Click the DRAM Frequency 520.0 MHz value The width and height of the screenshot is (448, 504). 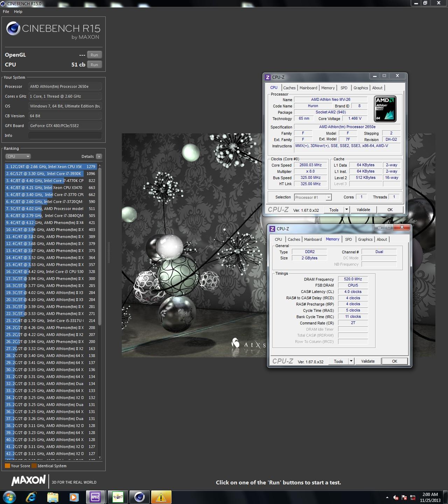coord(353,279)
